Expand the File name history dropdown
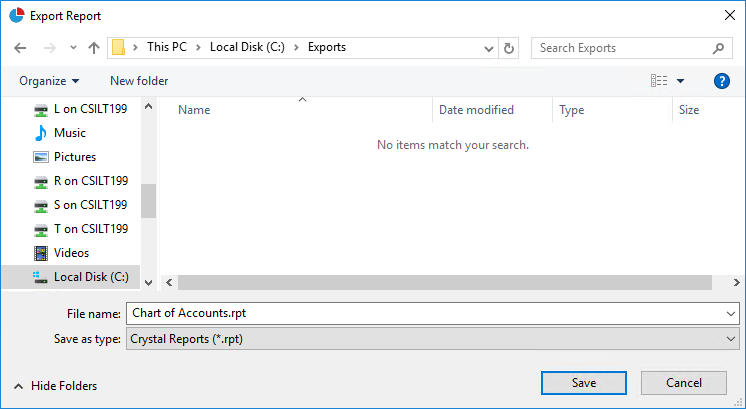 click(731, 313)
